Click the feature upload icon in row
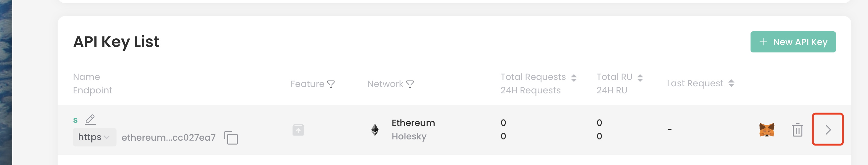Screen dimensions: 868x165 [298, 130]
